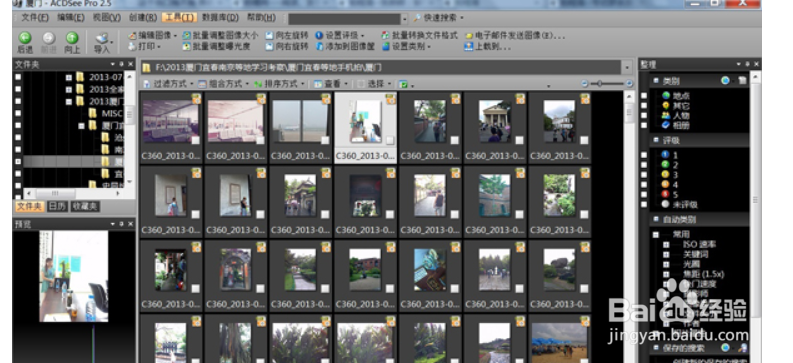Choose 批量调整曝光度 batch exposure
The width and height of the screenshot is (793, 363).
[x=216, y=47]
